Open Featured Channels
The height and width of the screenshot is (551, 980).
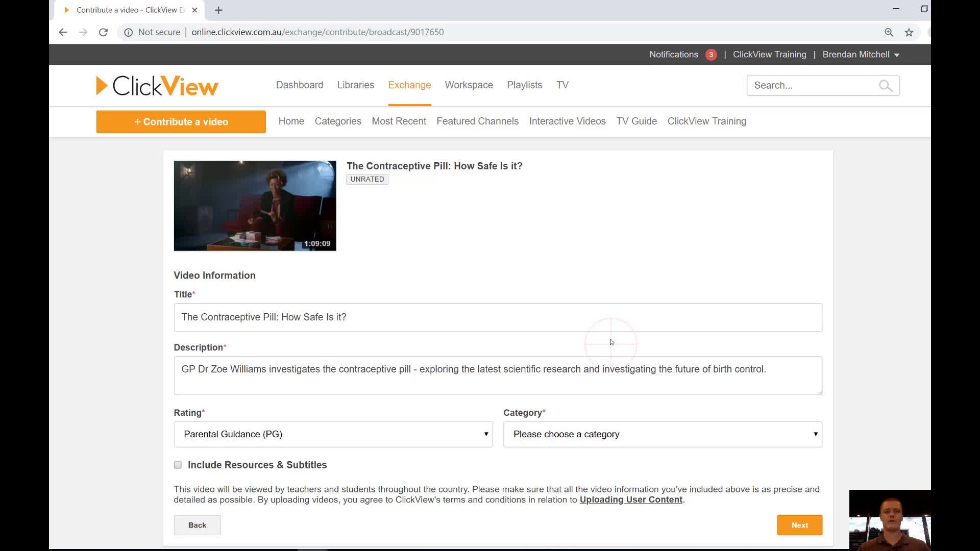(478, 121)
